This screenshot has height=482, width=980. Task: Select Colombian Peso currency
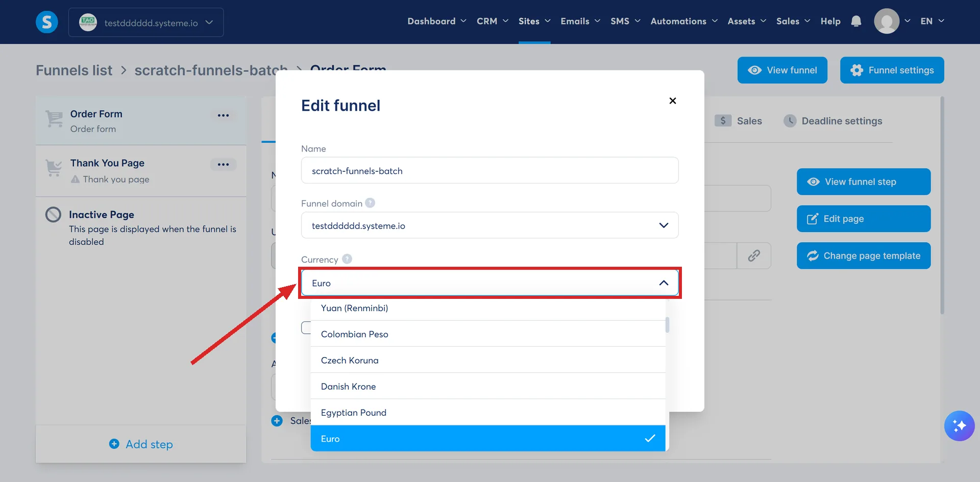pos(487,334)
